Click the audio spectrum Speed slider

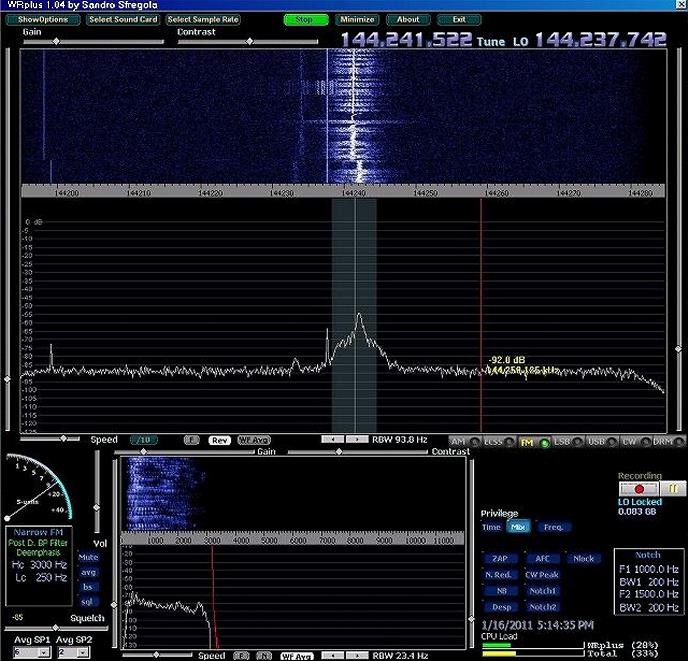tap(157, 655)
